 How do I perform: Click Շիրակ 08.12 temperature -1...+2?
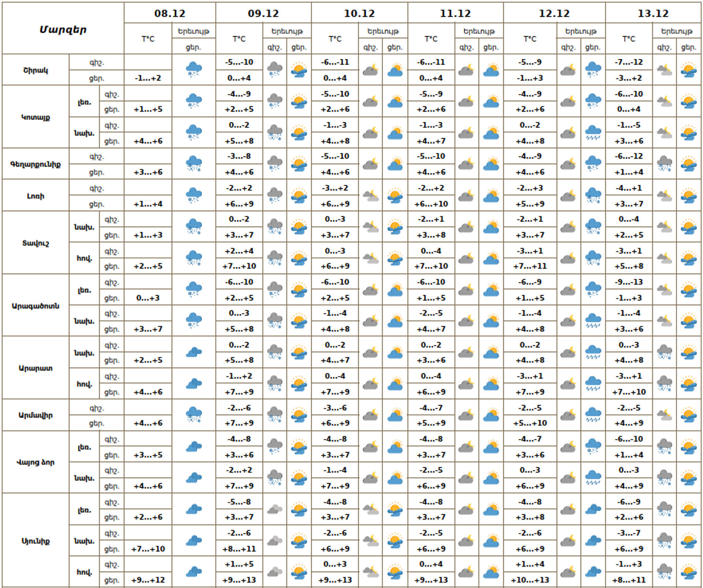coord(148,78)
